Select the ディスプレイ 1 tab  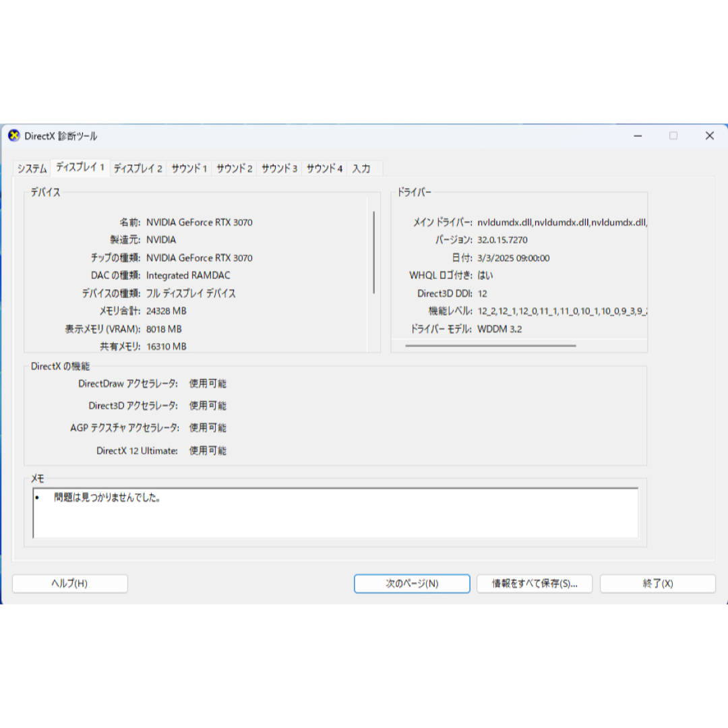[80, 167]
